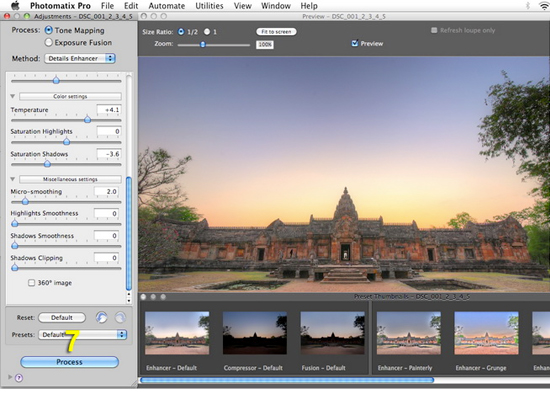This screenshot has width=550, height=394.
Task: Click the Shadows Smoothness value field
Action: pos(106,235)
